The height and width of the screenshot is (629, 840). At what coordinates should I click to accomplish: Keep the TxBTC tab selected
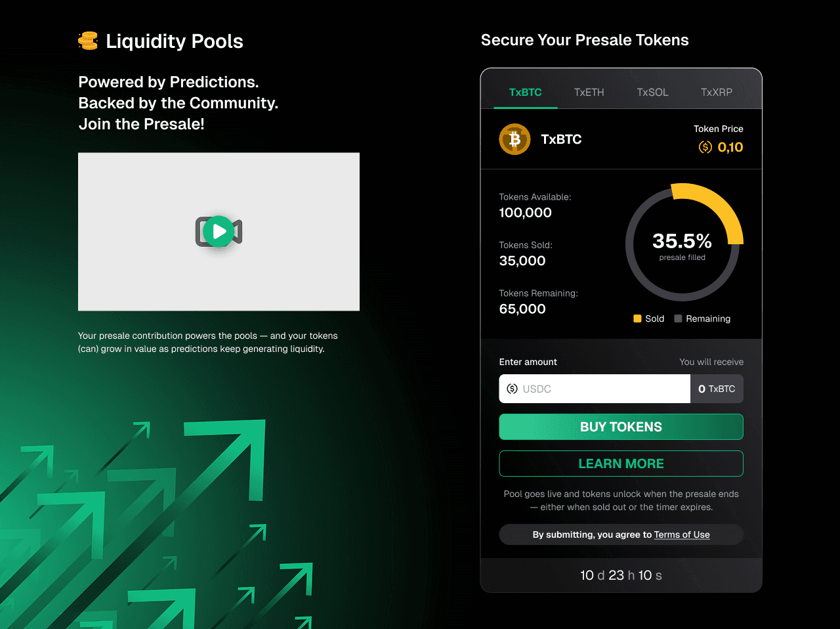(x=525, y=92)
